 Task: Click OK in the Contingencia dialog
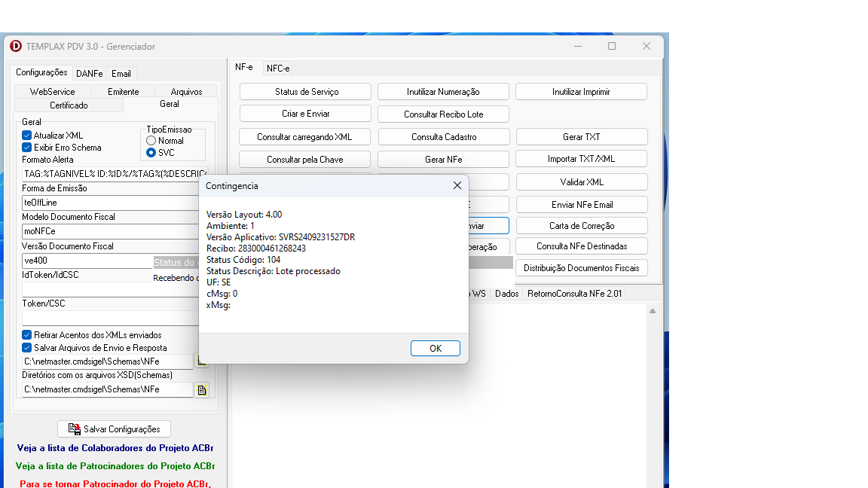click(435, 348)
